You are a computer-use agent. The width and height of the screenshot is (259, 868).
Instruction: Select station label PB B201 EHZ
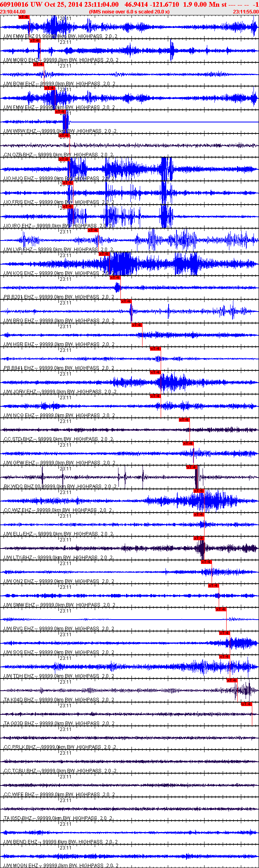coord(19,297)
